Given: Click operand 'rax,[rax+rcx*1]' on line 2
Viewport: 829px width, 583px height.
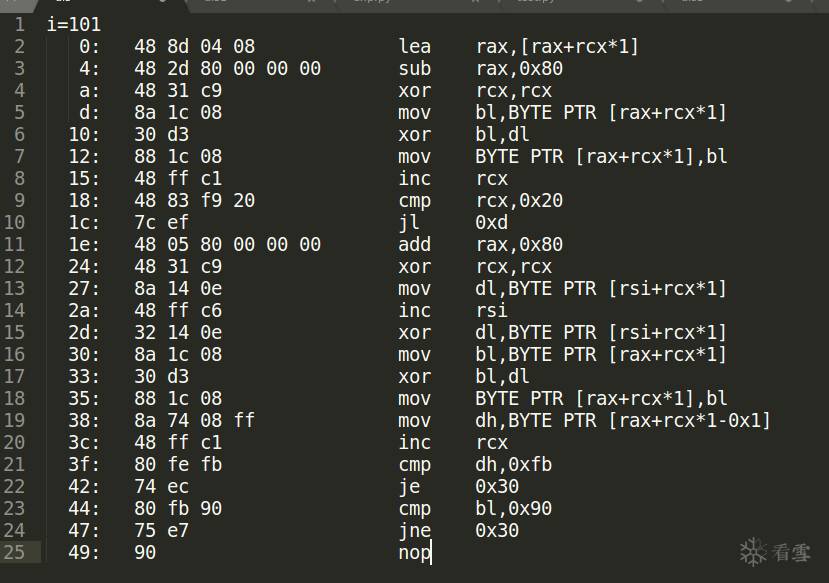Looking at the screenshot, I should (557, 46).
